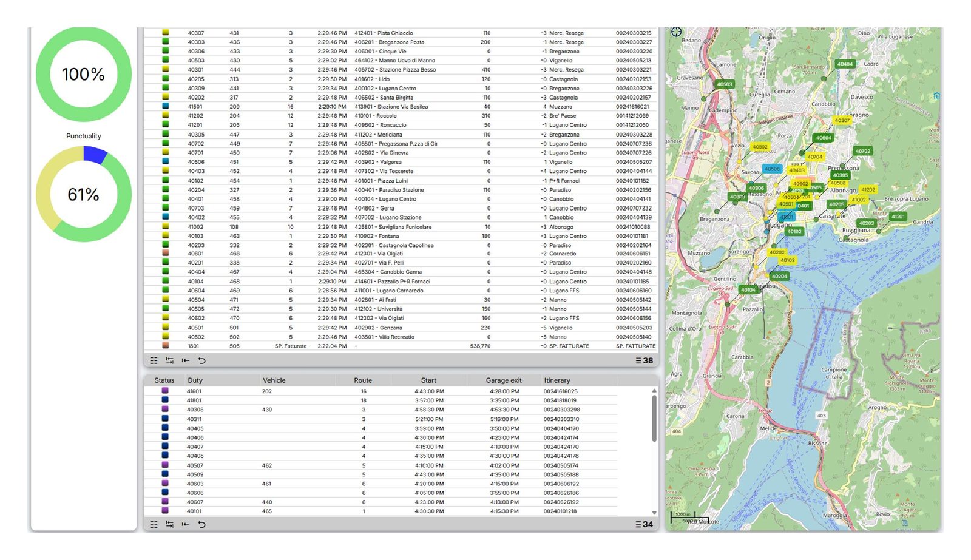Click the column list icon below the upper table
The image size is (971, 560).
(x=154, y=360)
